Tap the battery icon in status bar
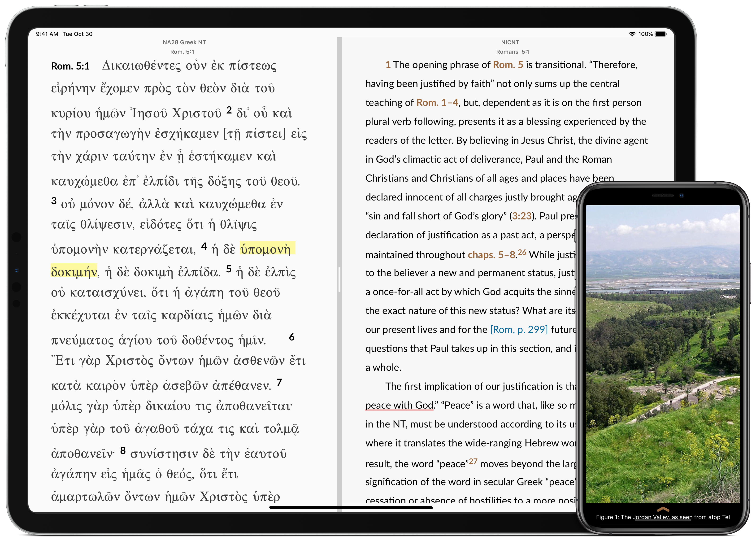This screenshot has height=541, width=756. coord(660,34)
